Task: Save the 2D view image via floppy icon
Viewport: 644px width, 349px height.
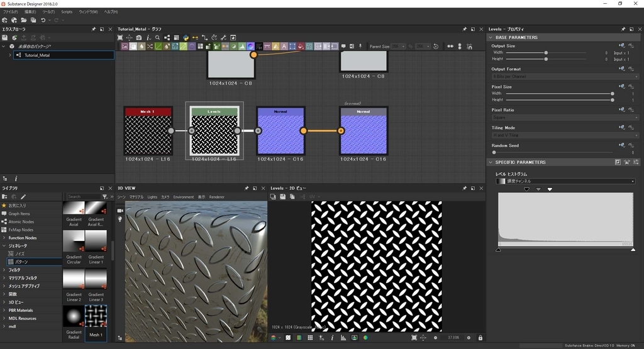Action: point(283,197)
